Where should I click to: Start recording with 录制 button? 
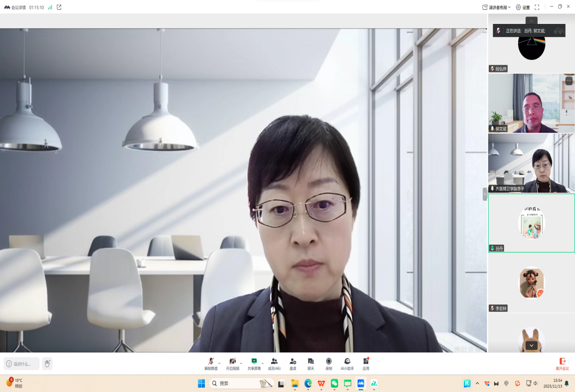pos(329,364)
